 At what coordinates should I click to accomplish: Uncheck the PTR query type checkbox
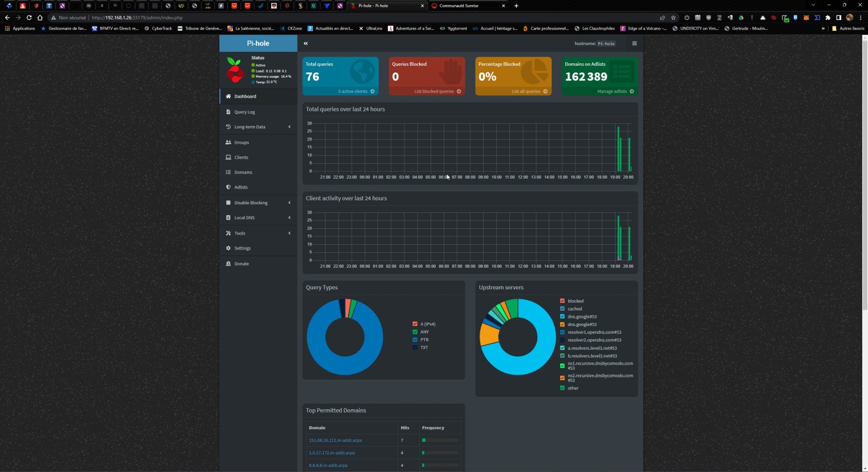tap(415, 340)
